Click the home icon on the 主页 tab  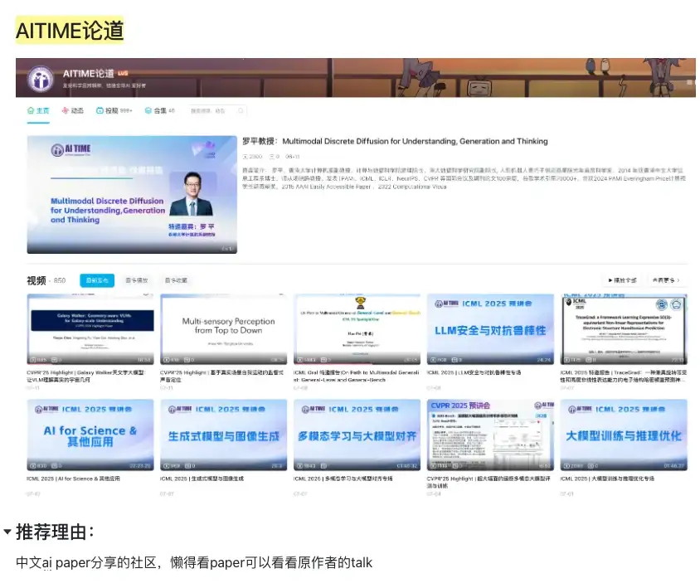coord(30,110)
